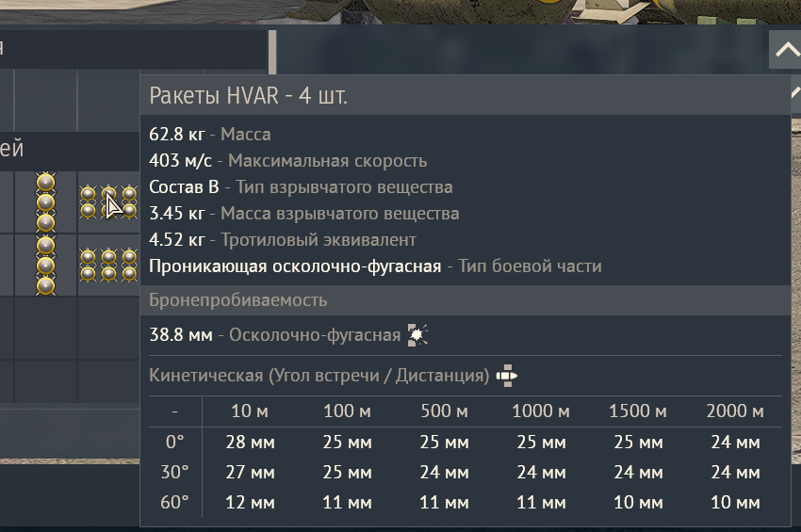The width and height of the screenshot is (801, 532).
Task: Click the kinetic shell icon after Кинетическая heading
Action: tap(507, 376)
